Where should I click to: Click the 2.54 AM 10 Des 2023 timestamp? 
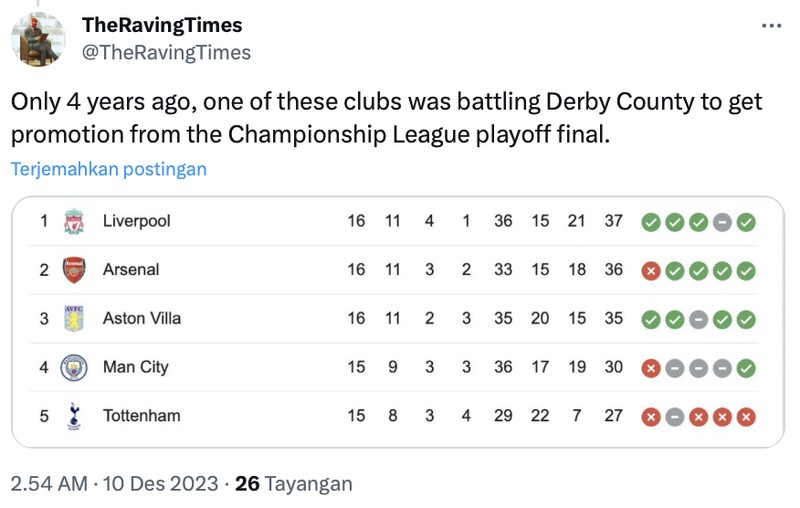113,484
